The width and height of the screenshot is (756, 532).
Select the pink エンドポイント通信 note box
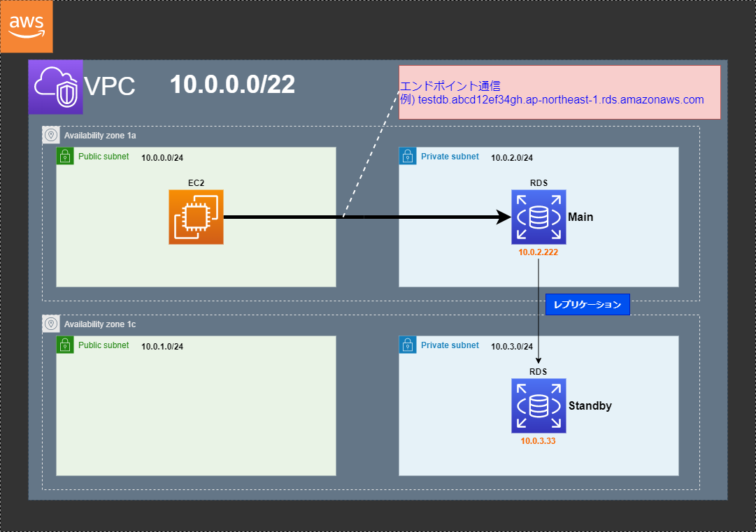(559, 92)
